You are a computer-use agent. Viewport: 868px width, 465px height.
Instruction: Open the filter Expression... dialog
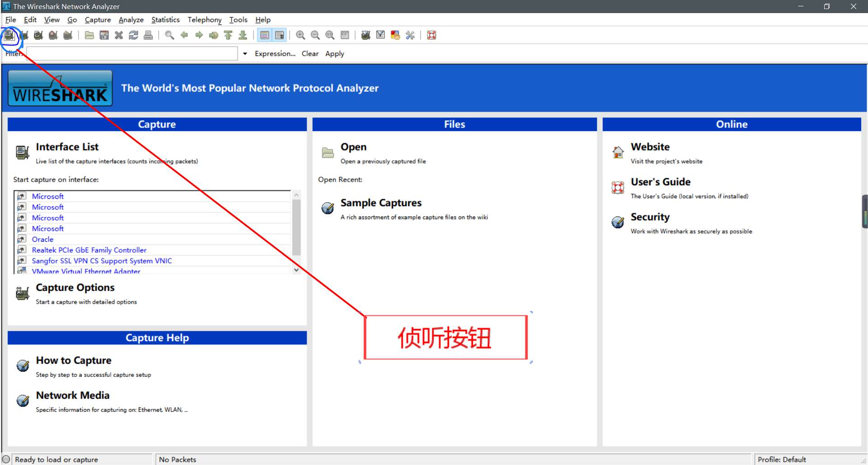[x=275, y=54]
